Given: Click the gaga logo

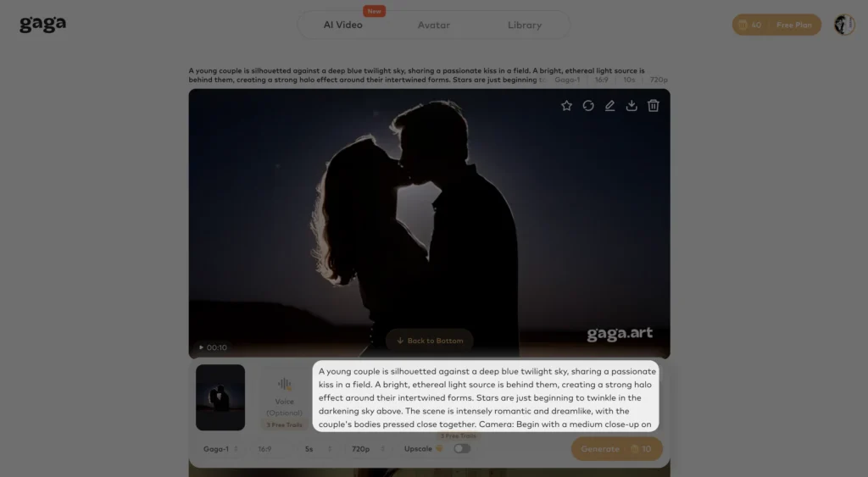Looking at the screenshot, I should 42,25.
